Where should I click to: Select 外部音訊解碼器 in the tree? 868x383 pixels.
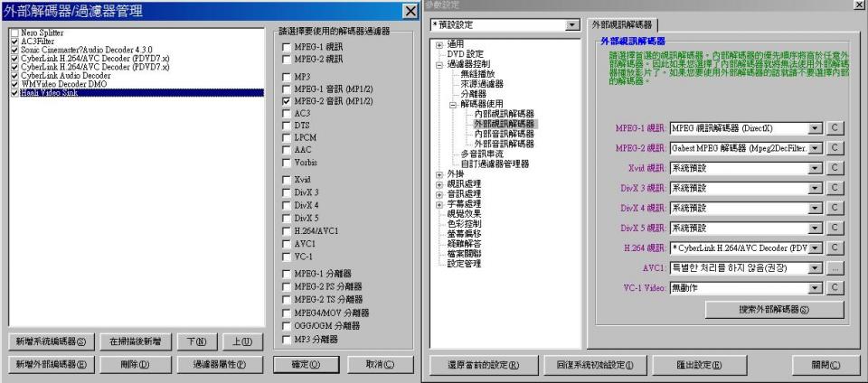click(x=505, y=144)
